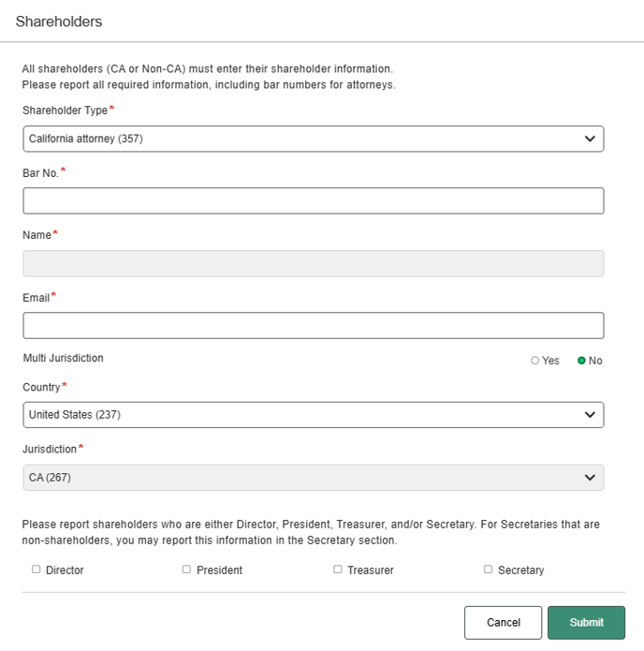644x651 pixels.
Task: Click the greyed-out Name field
Action: tap(313, 263)
